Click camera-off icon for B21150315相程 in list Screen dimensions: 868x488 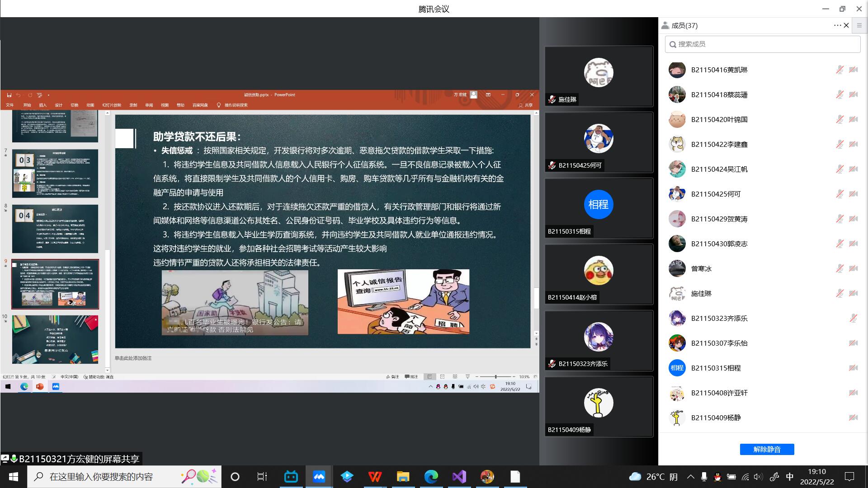tap(853, 368)
